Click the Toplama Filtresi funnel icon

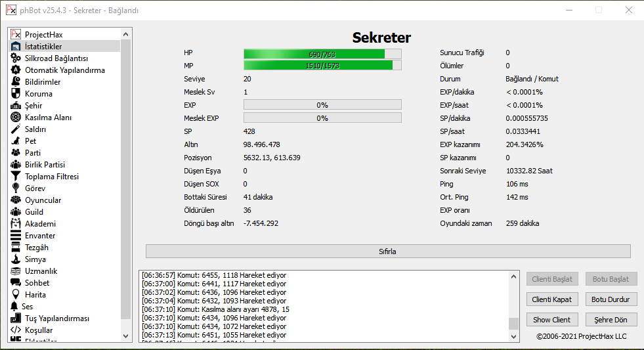[16, 177]
